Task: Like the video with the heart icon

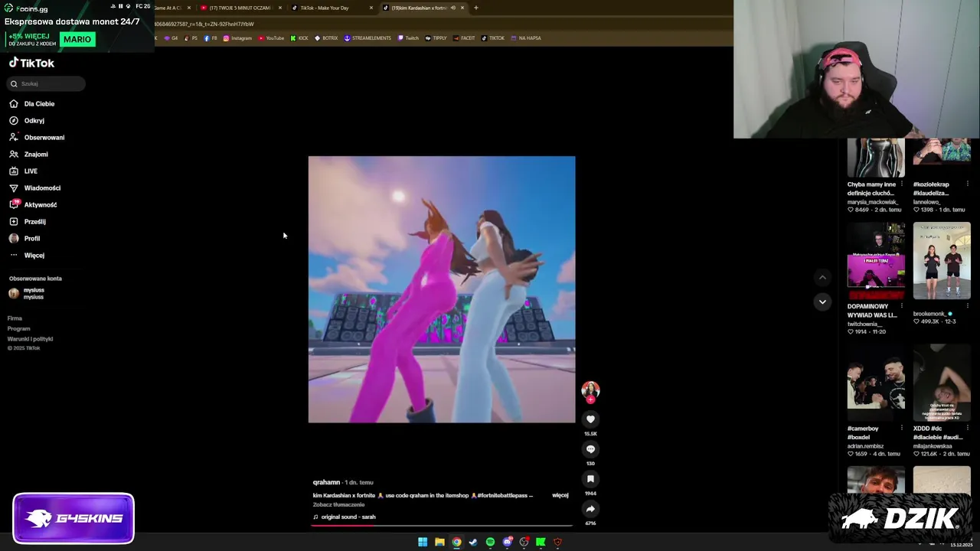Action: coord(590,419)
